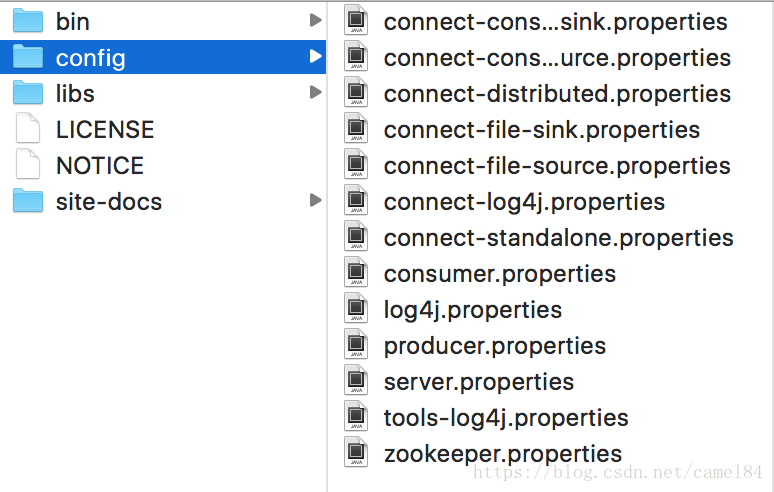Screen dimensions: 774x492
Task: Expand the site-docs folder arrow
Action: click(x=315, y=200)
